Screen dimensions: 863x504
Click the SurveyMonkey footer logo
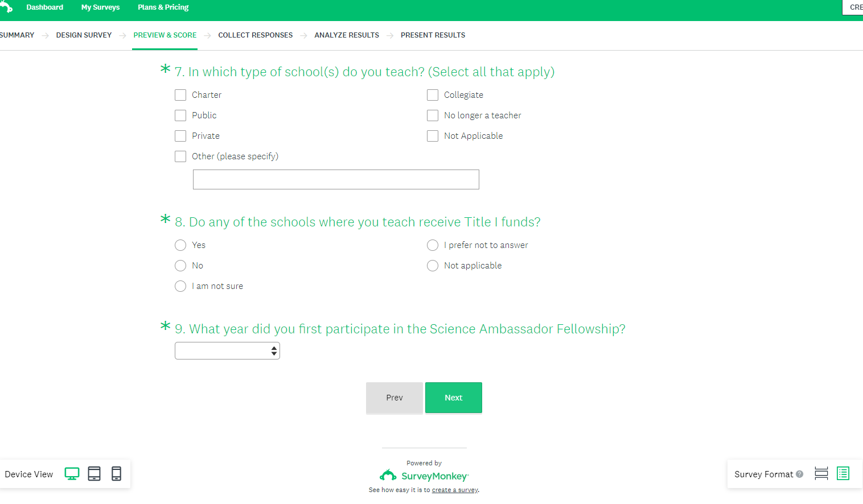(x=424, y=476)
